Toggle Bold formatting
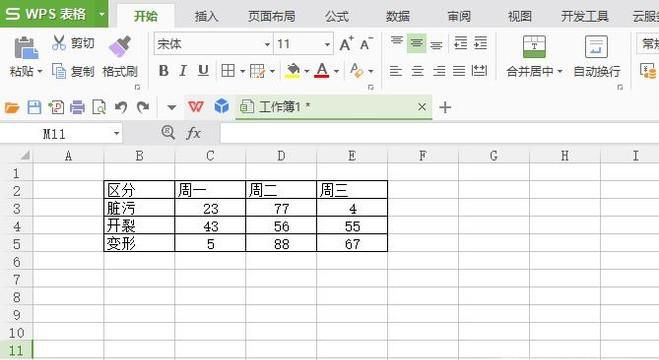659x360 pixels. pos(163,71)
